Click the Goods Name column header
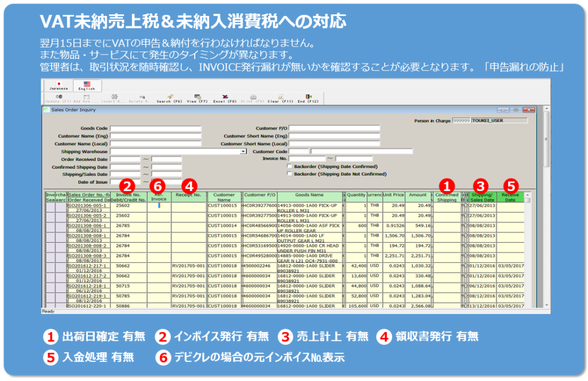 310,197
